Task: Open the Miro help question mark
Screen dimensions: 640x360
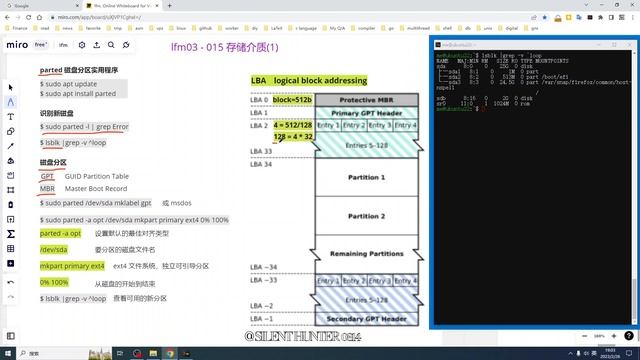Action: (629, 336)
